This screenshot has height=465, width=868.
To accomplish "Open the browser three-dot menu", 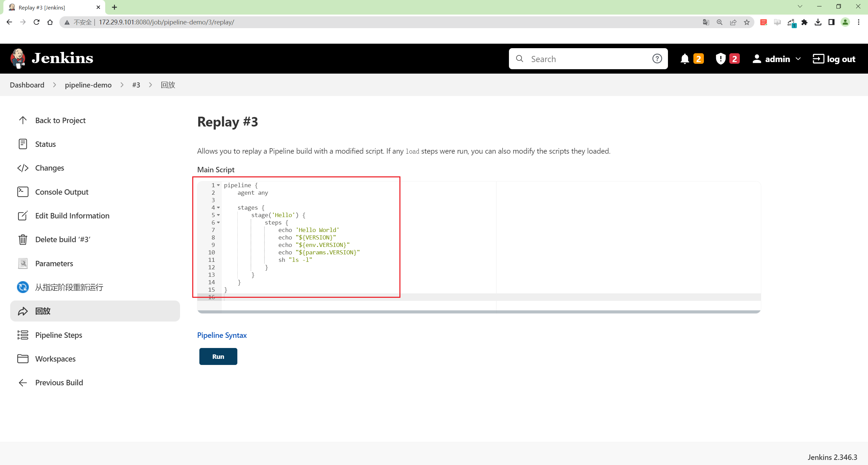I will pos(859,22).
